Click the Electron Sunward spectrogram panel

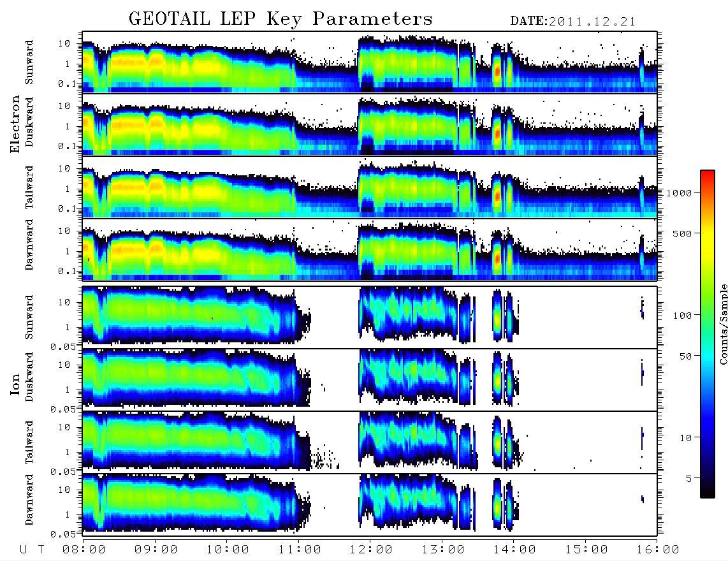[370, 62]
